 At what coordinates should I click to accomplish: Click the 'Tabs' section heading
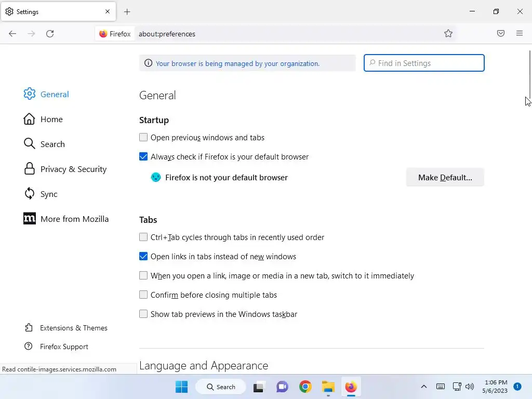click(x=148, y=220)
